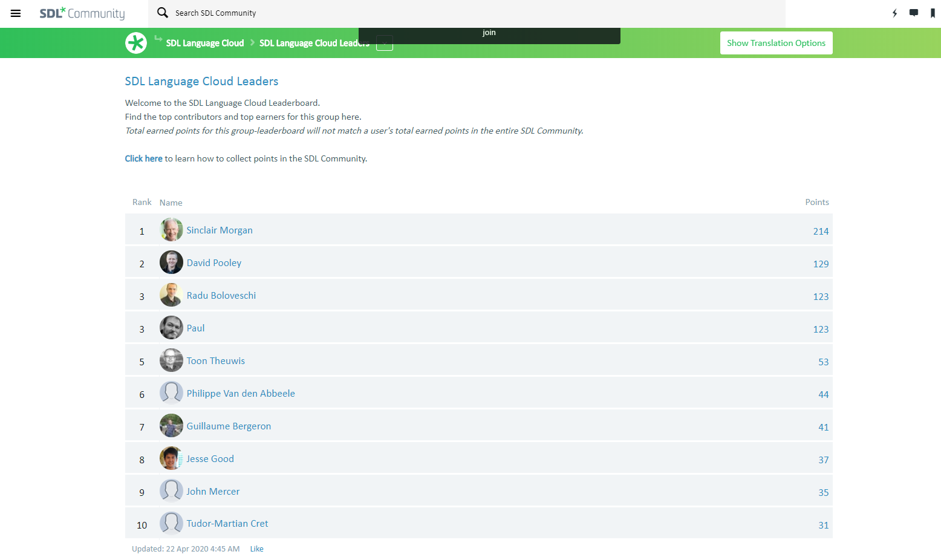The image size is (941, 560).
Task: Open Toon Theuwis's profile
Action: click(x=216, y=361)
